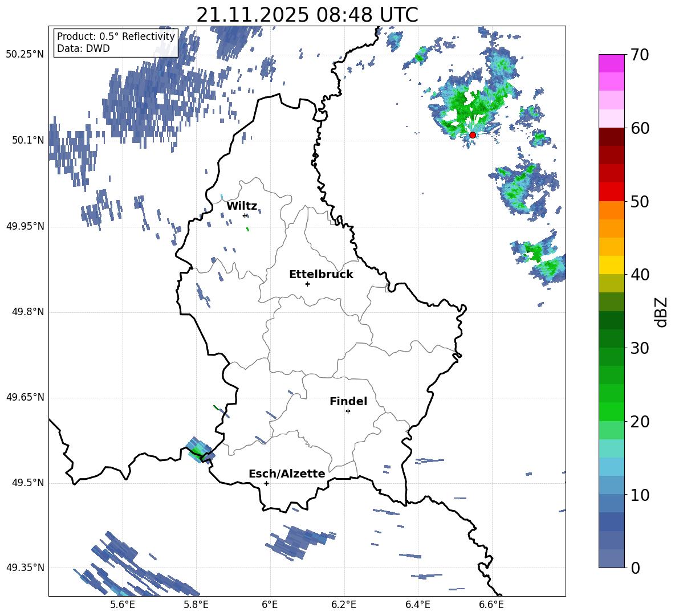Image resolution: width=675 pixels, height=616 pixels.
Task: Click the orange colorbar segment below 50
Action: click(611, 210)
